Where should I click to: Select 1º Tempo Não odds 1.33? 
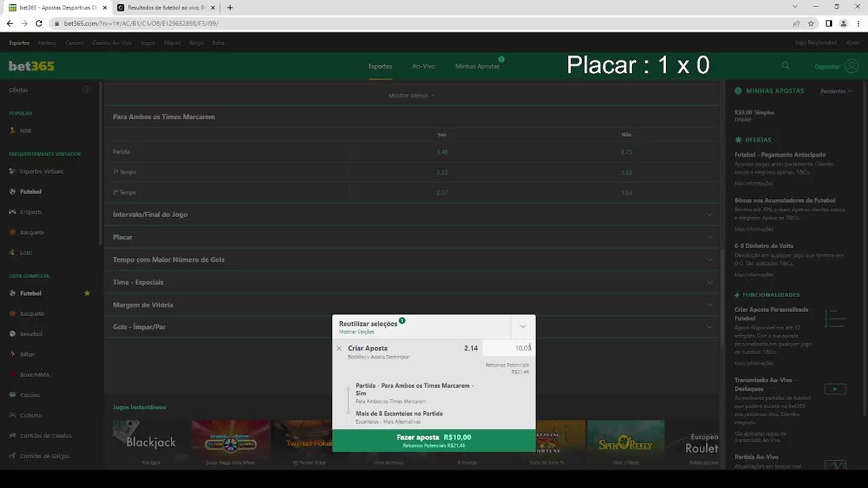(x=626, y=172)
